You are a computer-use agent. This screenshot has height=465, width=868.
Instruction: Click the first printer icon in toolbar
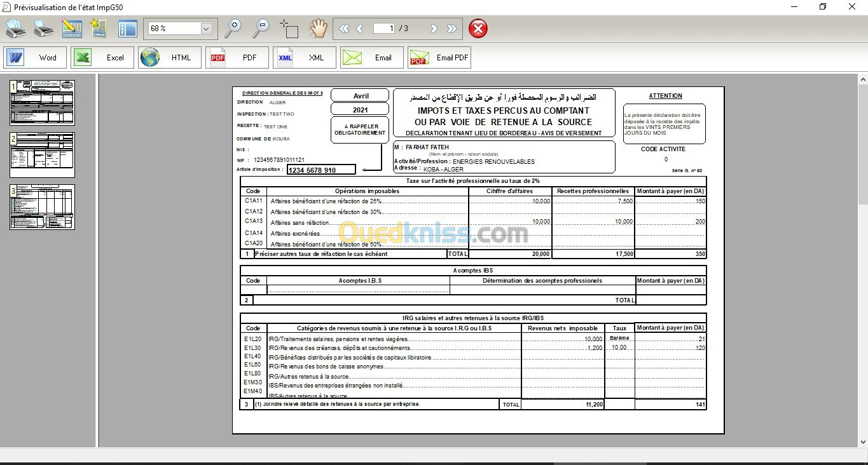pos(16,29)
